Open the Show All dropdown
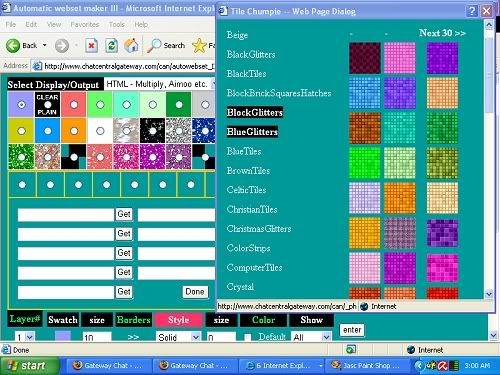Viewport: 500px width, 375px height. point(312,337)
